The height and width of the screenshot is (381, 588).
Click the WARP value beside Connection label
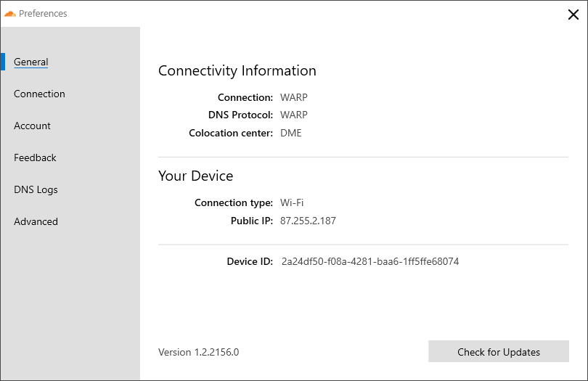(x=293, y=97)
